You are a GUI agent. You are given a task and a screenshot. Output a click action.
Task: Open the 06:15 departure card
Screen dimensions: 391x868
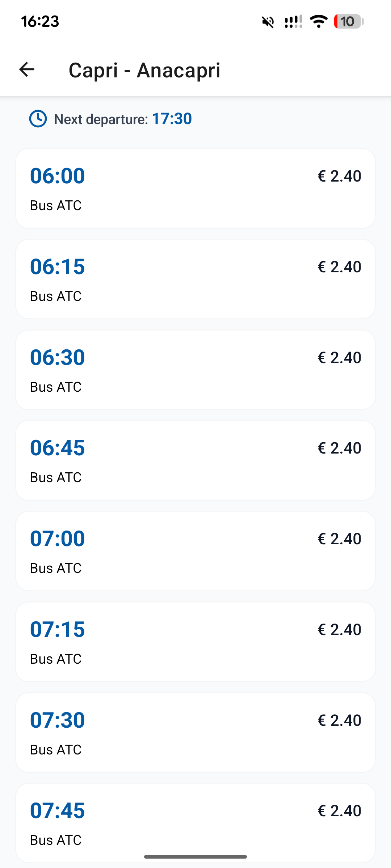point(195,279)
